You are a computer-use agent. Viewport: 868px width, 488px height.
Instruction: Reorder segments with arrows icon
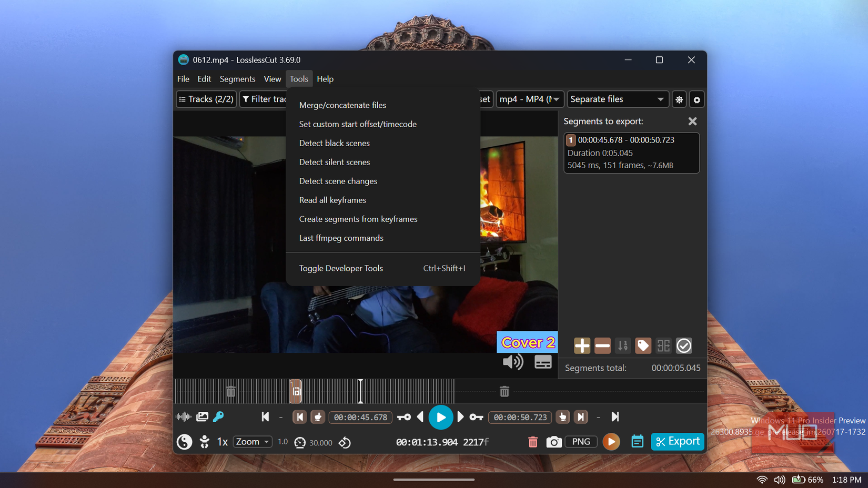point(623,345)
